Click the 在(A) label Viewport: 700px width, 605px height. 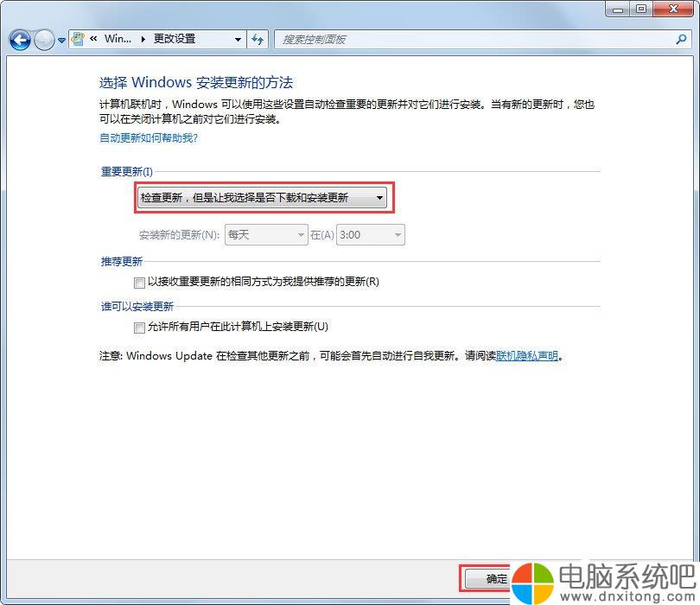click(321, 235)
